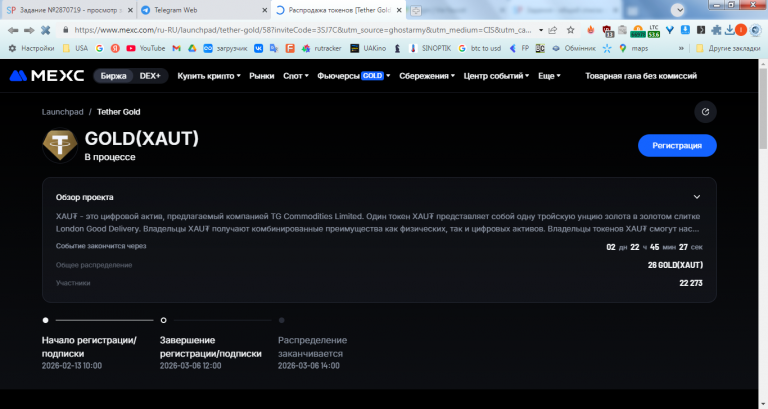This screenshot has width=768, height=409.
Task: Open the Yandex bookmark icon
Action: point(115,48)
